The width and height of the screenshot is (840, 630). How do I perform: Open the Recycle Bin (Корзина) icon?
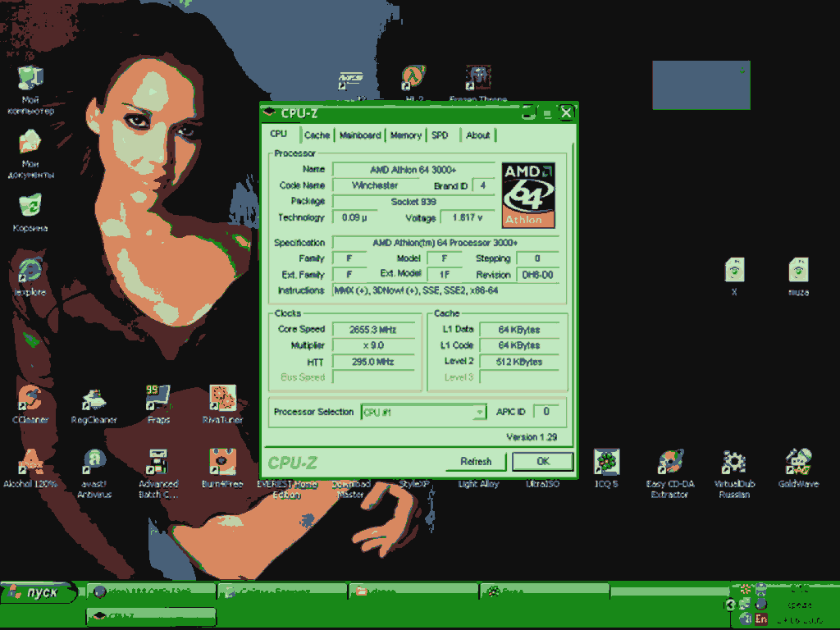coord(30,212)
